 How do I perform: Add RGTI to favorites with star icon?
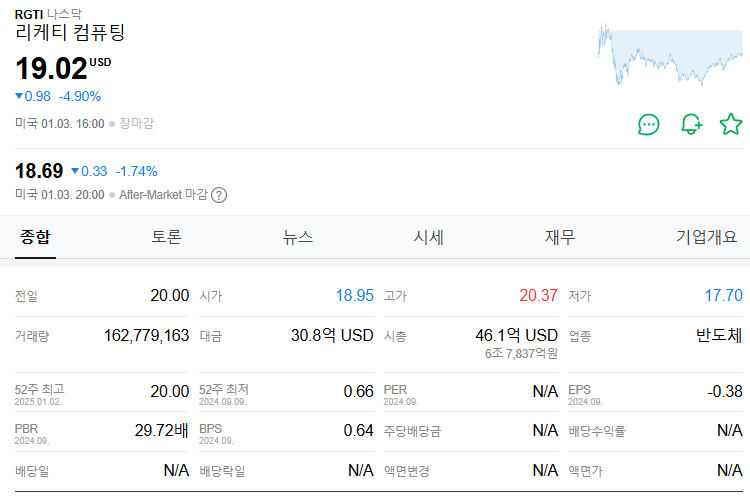[731, 124]
